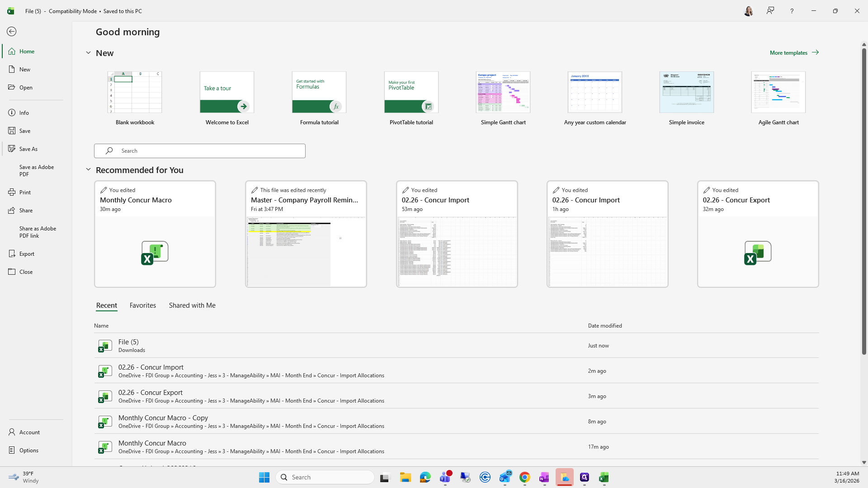
Task: Click the Help question mark icon
Action: tap(792, 11)
